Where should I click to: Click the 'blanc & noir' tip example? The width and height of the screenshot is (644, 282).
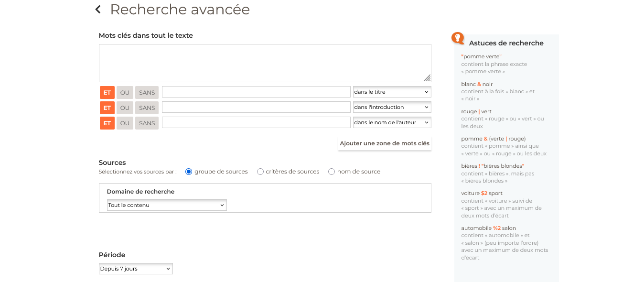(477, 84)
